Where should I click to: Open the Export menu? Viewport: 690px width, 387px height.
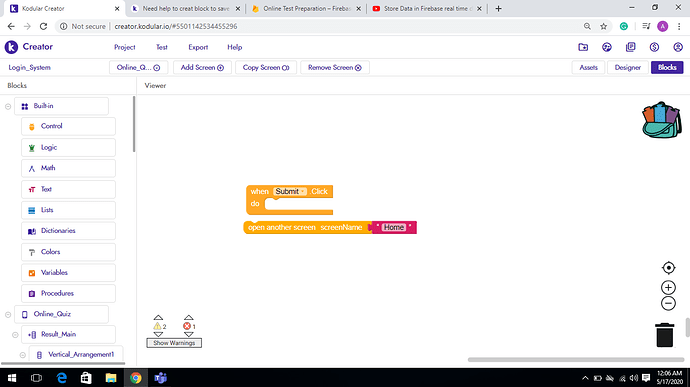pos(198,47)
